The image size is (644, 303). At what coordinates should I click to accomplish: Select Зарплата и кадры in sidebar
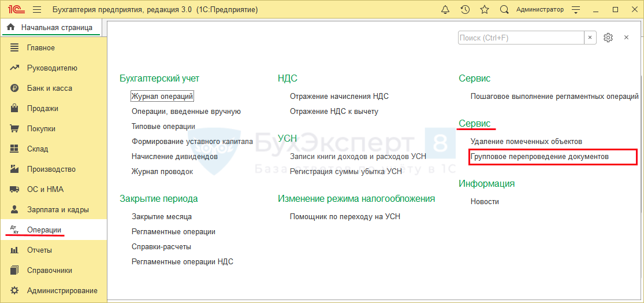[58, 210]
